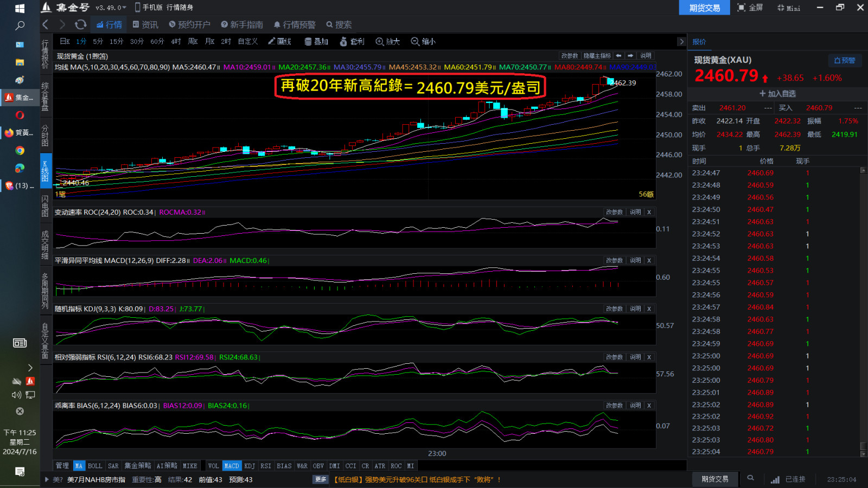This screenshot has width=868, height=488.
Task: Expand the news ticker play triangle
Action: 47,479
